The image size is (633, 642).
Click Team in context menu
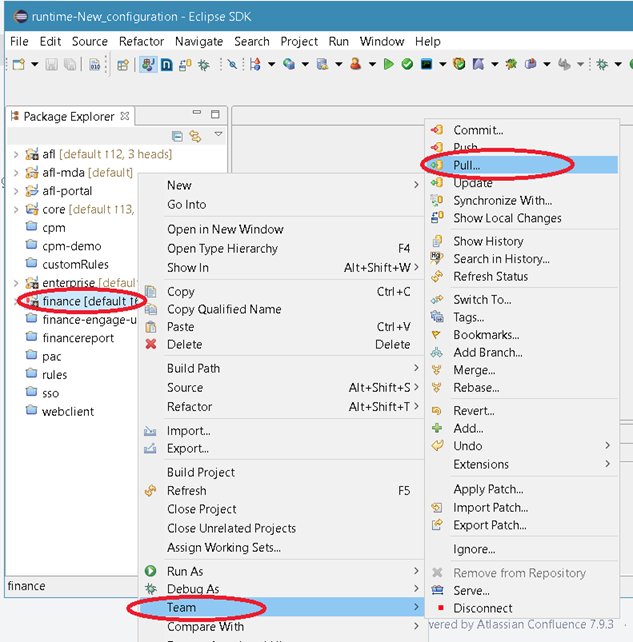[182, 607]
